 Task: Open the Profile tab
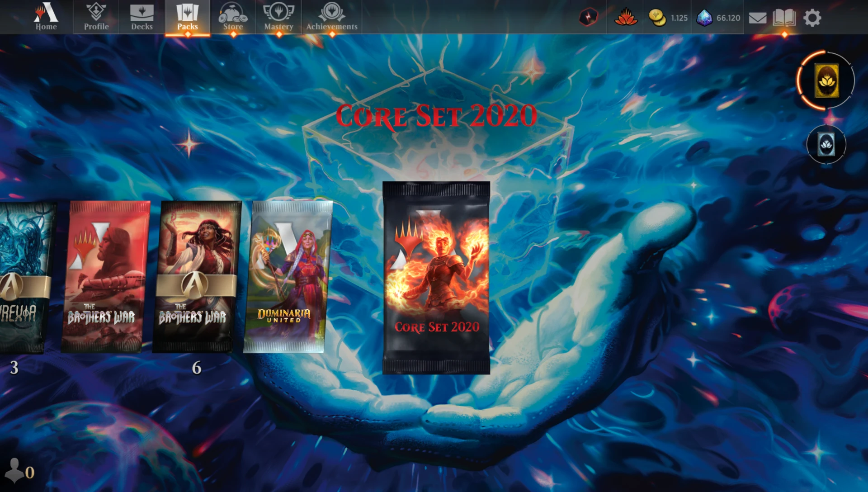96,17
